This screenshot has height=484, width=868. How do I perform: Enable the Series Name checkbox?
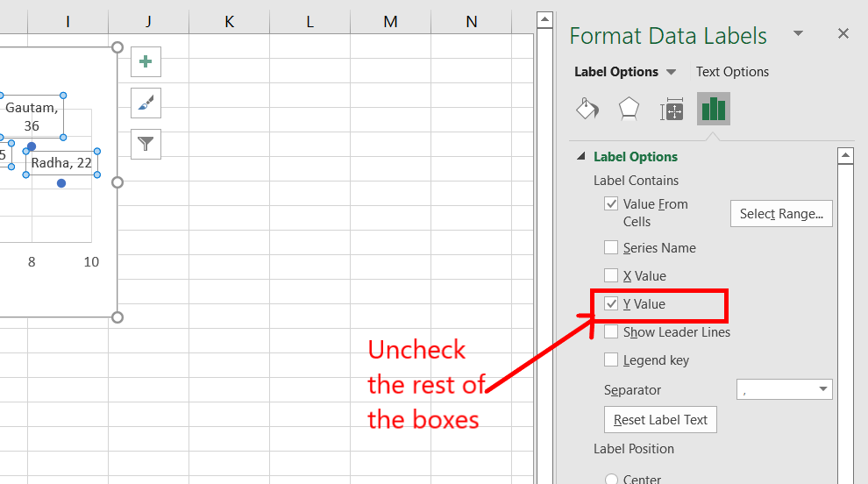611,247
